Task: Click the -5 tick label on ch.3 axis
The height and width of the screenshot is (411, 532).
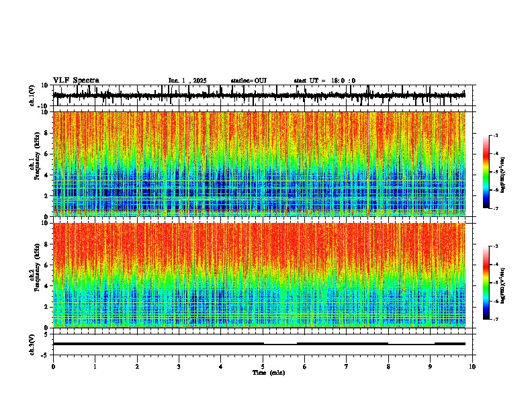Action: pos(45,355)
